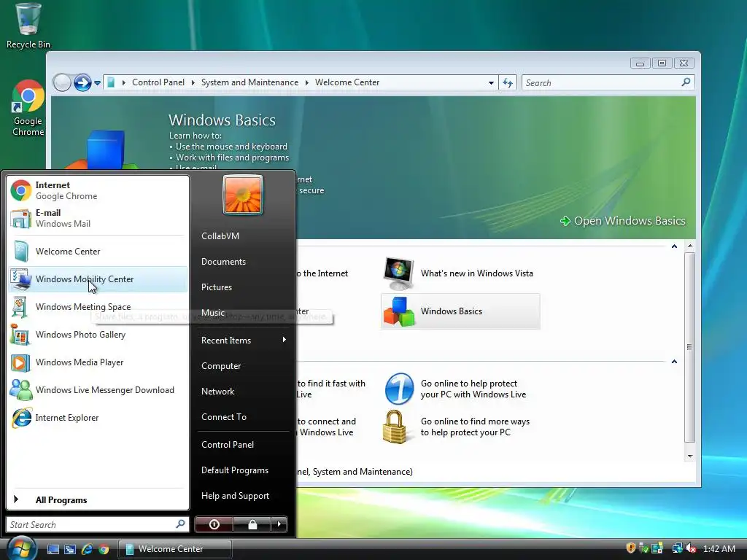Select What's new in Windows Vista item
Image resolution: width=747 pixels, height=560 pixels.
pos(460,273)
